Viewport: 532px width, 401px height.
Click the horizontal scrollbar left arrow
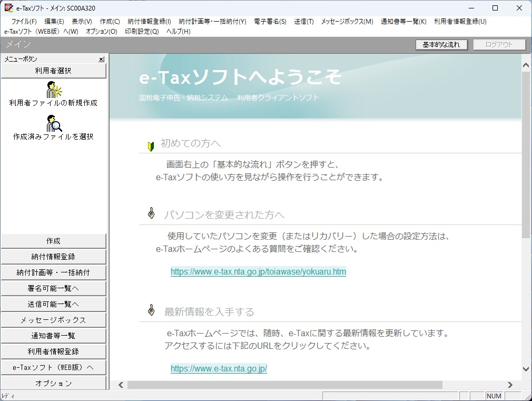pos(121,385)
